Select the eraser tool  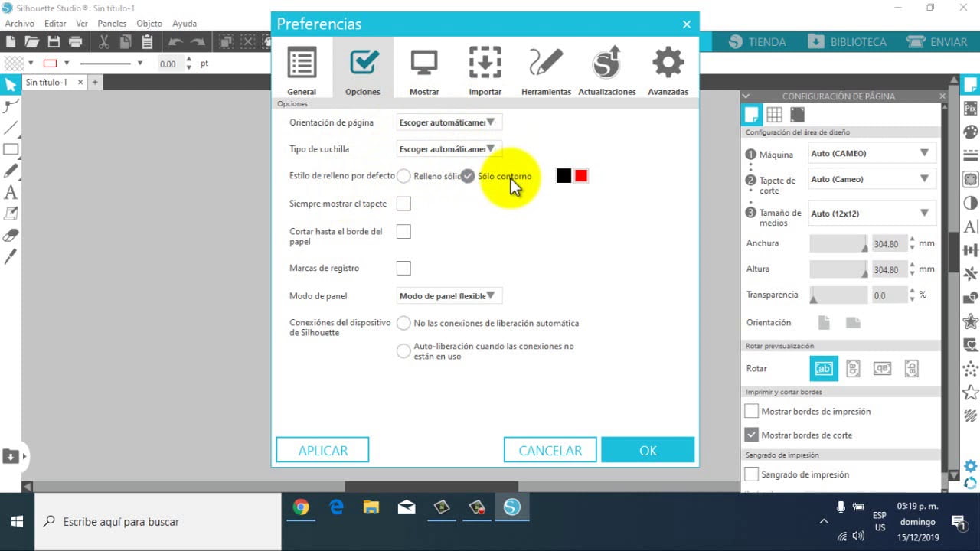(11, 236)
